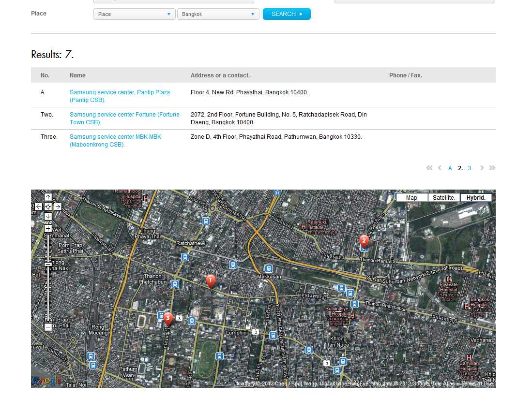Click the map zoom slider handle
Image resolution: width=532 pixels, height=398 pixels.
[48, 265]
